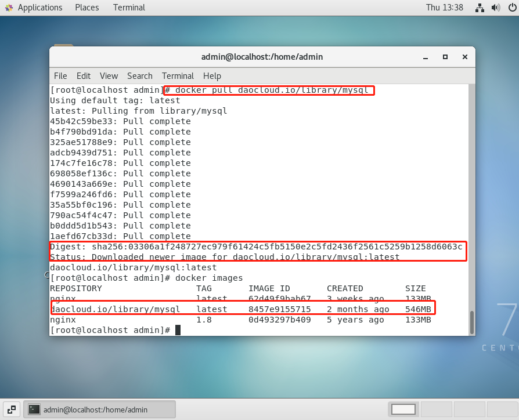Click the 'docker pull daocloud.io/library/mysql' command
The height and width of the screenshot is (420, 519).
[272, 90]
